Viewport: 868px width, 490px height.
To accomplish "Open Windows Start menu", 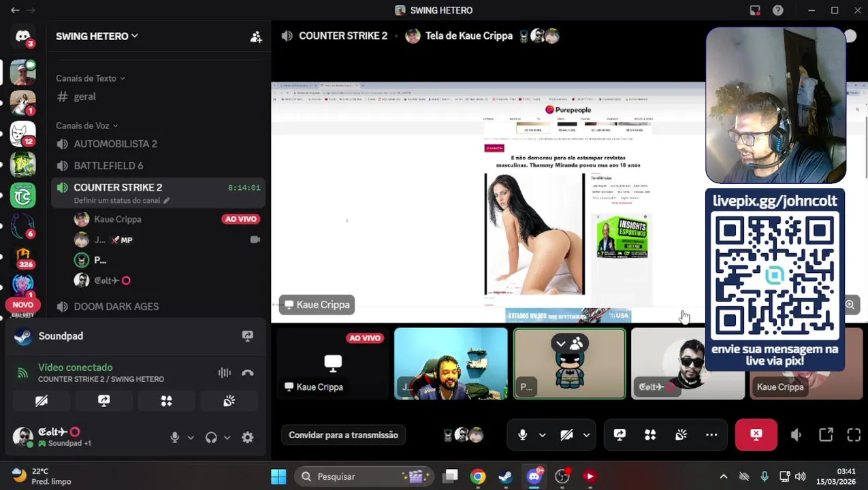I will (x=278, y=476).
